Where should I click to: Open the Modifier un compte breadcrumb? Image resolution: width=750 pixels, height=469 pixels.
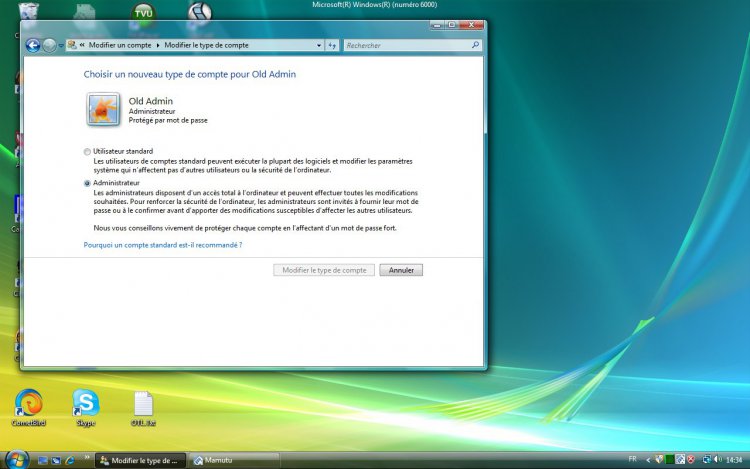120,45
